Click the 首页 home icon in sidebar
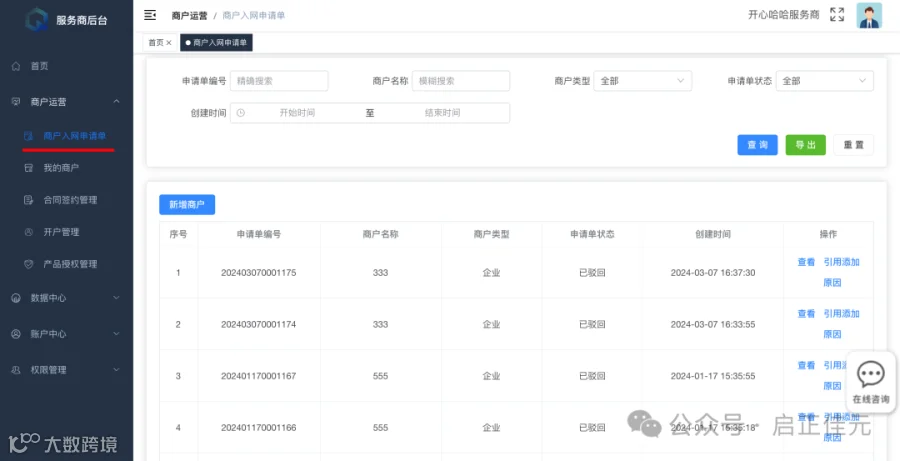The image size is (900, 461). [16, 66]
